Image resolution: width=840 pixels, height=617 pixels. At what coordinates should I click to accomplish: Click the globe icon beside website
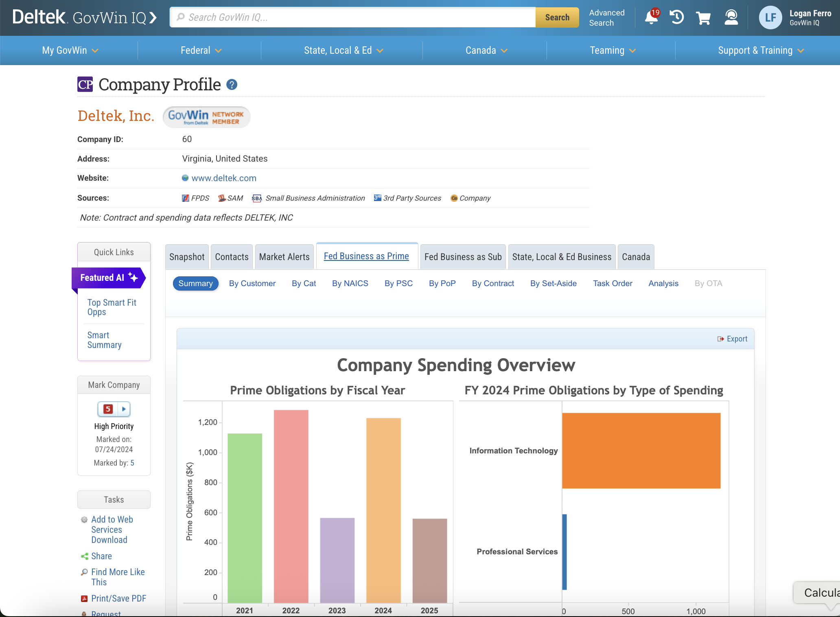pos(185,178)
